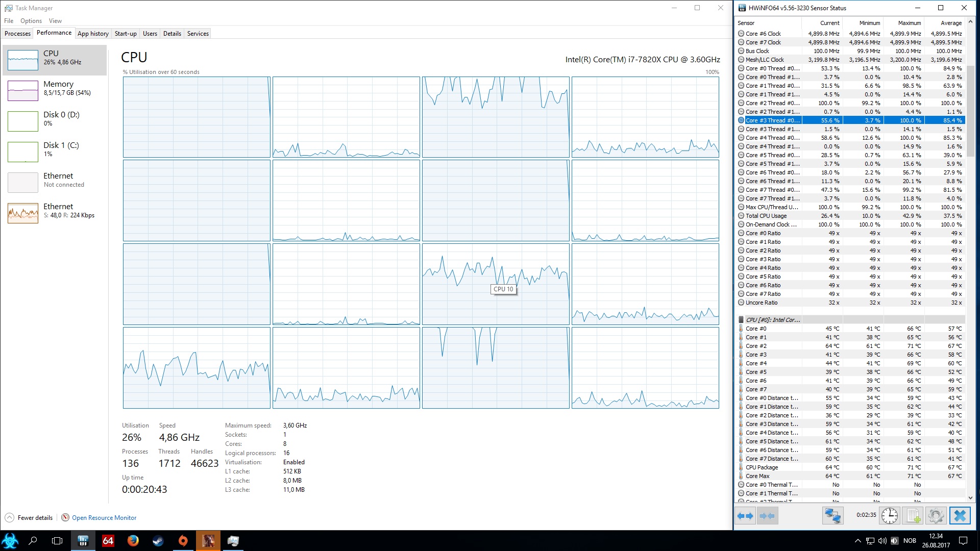Close HWiNFO sensors with blue X
The height and width of the screenshot is (551, 980).
(960, 516)
